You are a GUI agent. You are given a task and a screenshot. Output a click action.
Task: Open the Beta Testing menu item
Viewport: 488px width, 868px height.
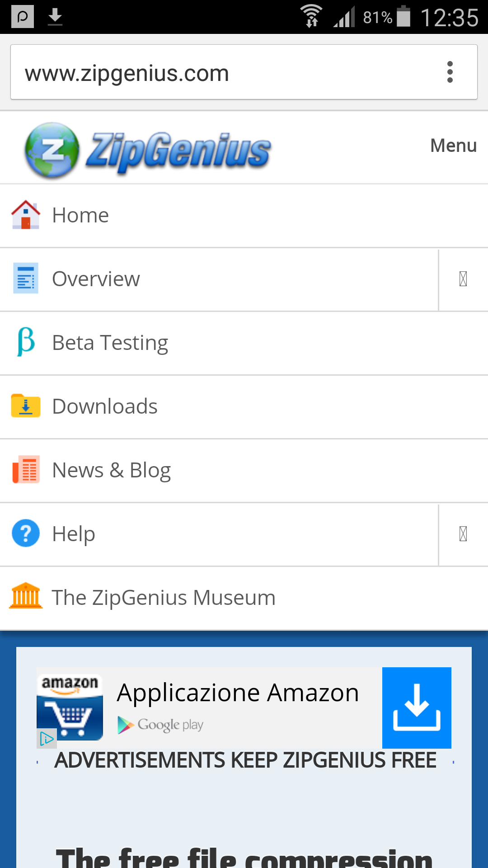pyautogui.click(x=110, y=343)
